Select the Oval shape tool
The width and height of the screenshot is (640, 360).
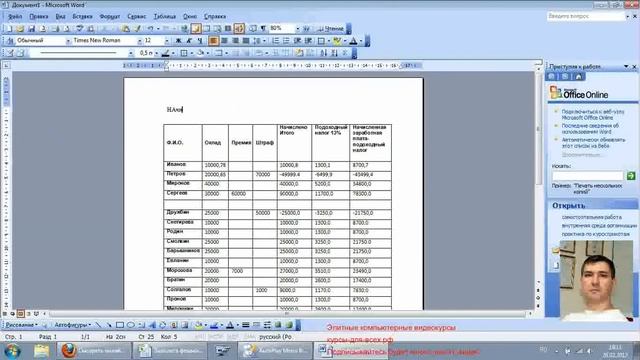tap(131, 325)
